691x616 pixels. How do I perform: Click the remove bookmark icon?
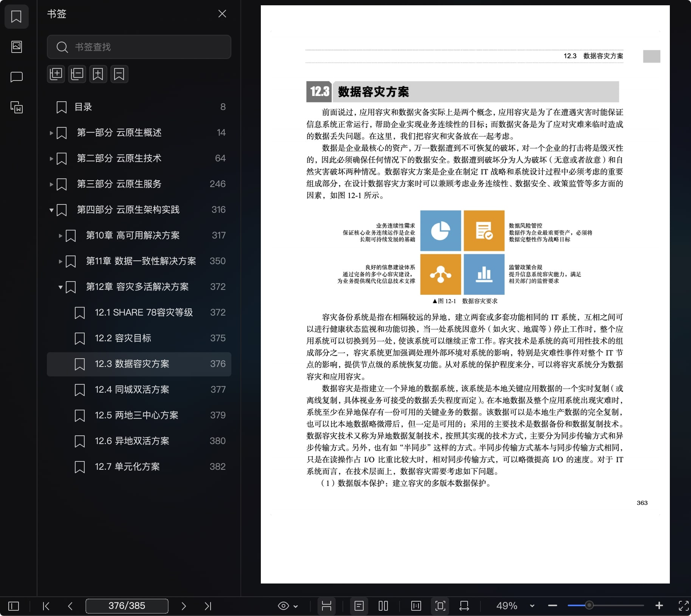coord(119,74)
